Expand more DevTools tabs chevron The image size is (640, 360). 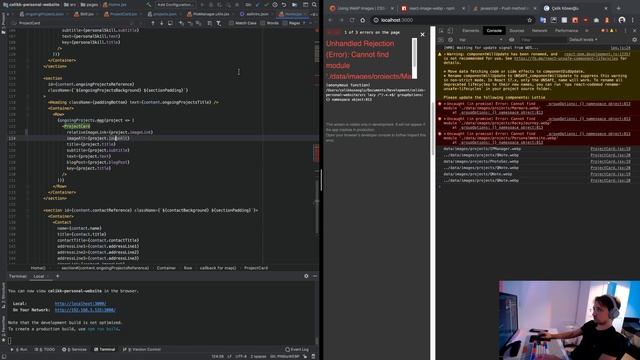pos(587,31)
